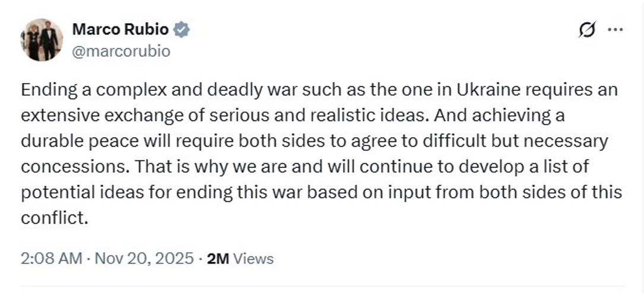Click the blue verified badge

pos(181,30)
